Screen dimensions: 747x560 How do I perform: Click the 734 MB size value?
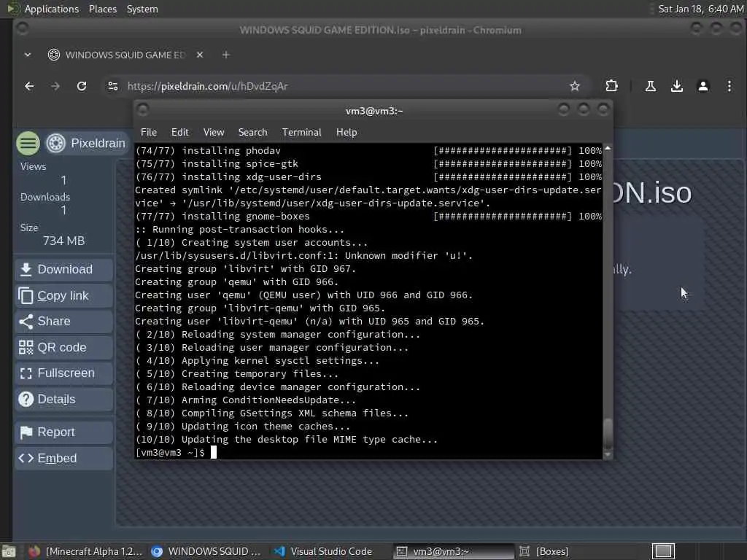64,241
